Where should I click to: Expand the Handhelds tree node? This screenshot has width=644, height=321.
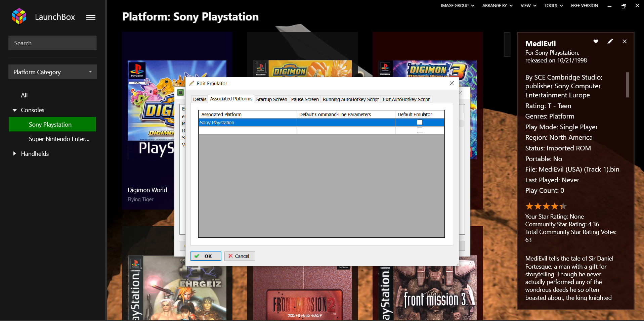pos(14,153)
